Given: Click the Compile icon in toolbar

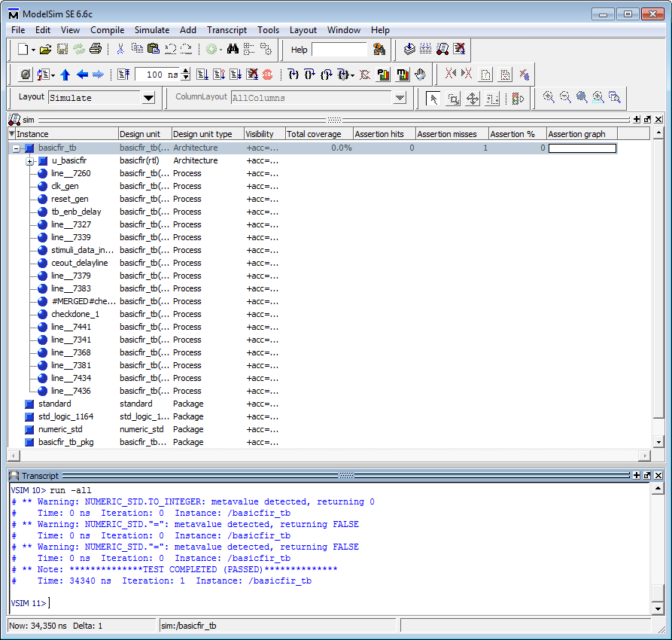Looking at the screenshot, I should click(x=409, y=50).
